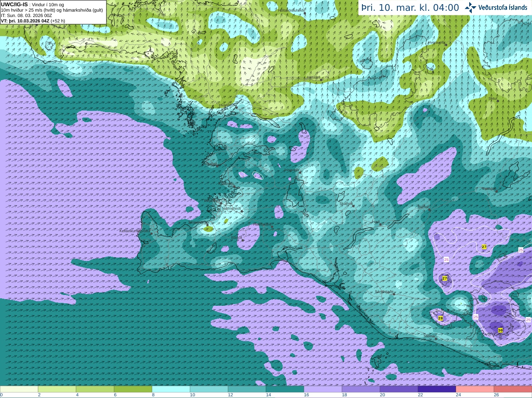The width and height of the screenshot is (532, 398).
Task: Click the yellow gust label 28
Action: point(441,318)
